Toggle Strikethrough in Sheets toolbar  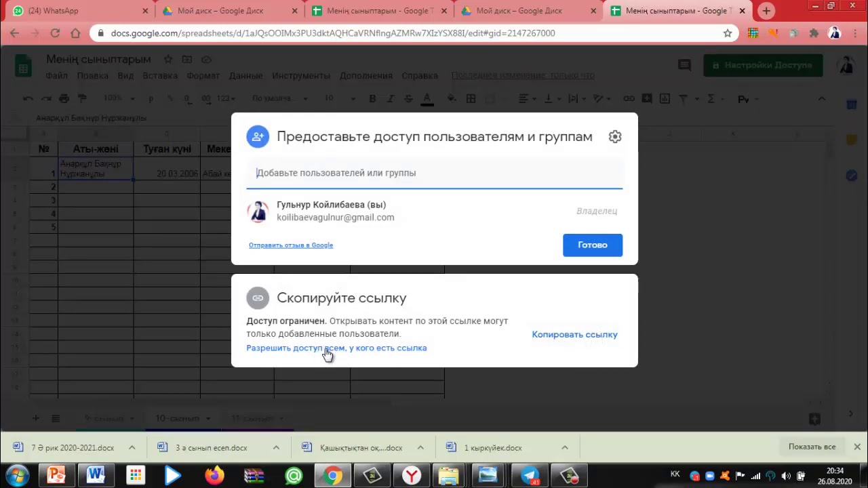point(408,99)
